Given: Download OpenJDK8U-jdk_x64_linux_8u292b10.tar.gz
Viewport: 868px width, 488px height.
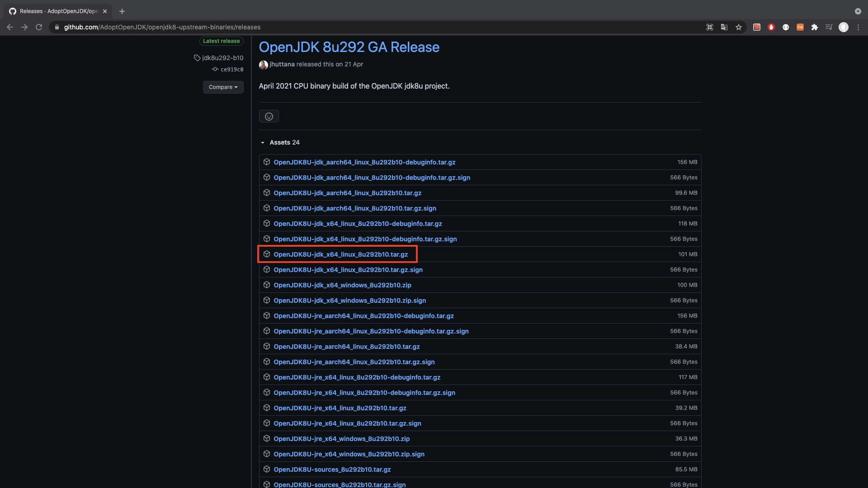Looking at the screenshot, I should point(340,254).
